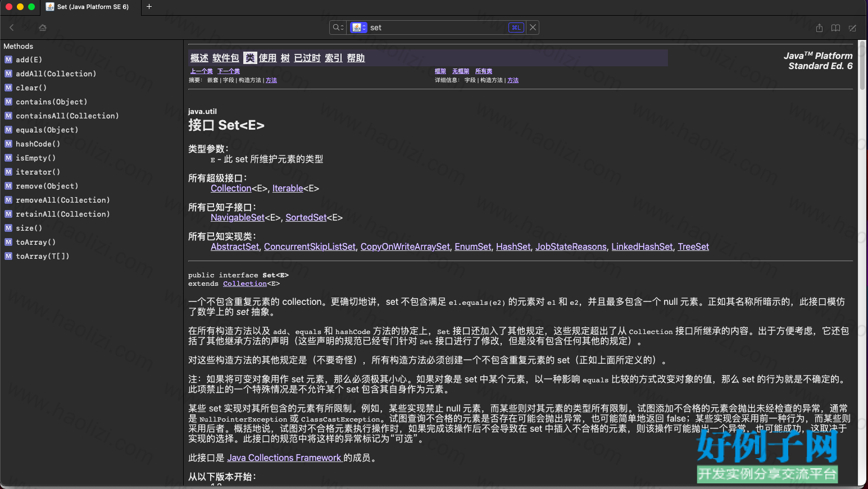Open Collection superinterface link
This screenshot has height=489, width=868.
[231, 189]
